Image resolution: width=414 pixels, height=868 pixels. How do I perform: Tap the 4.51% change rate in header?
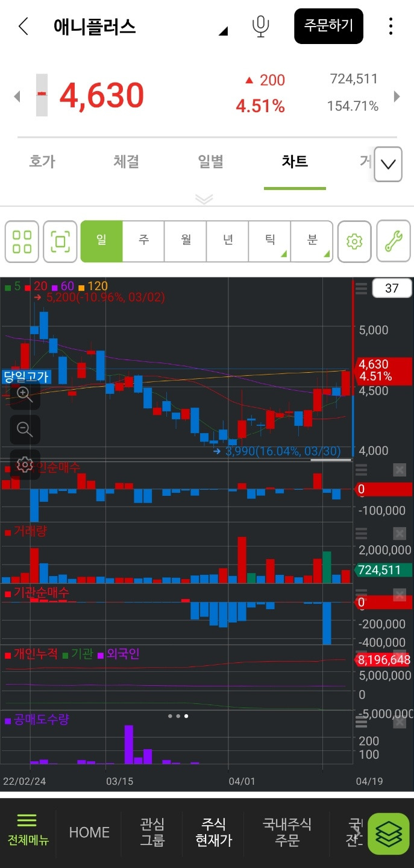(x=260, y=107)
